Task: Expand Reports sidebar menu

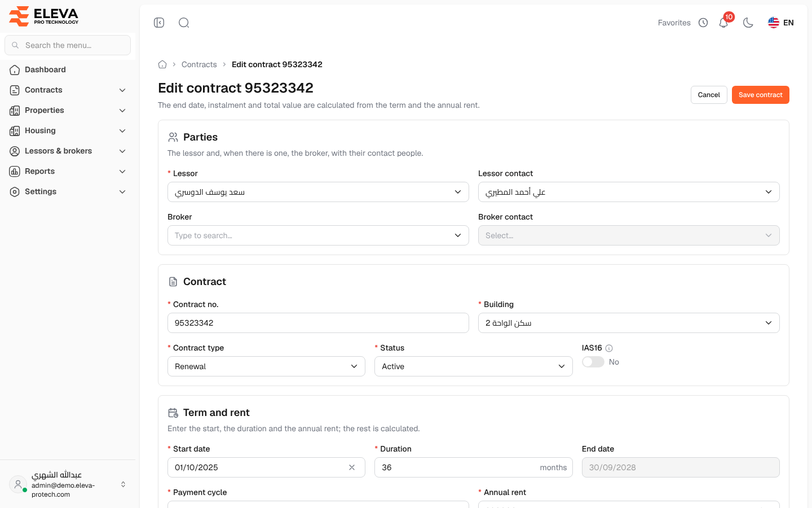Action: [68, 171]
